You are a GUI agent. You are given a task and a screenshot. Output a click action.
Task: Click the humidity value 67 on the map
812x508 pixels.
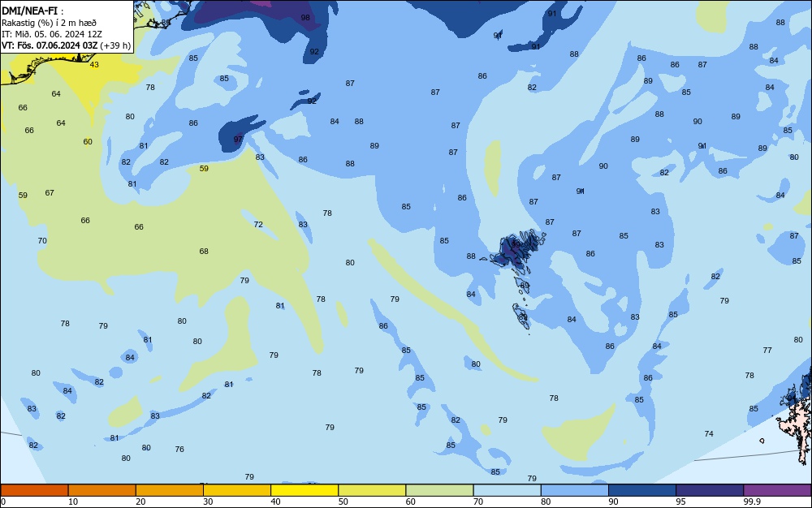[x=50, y=193]
